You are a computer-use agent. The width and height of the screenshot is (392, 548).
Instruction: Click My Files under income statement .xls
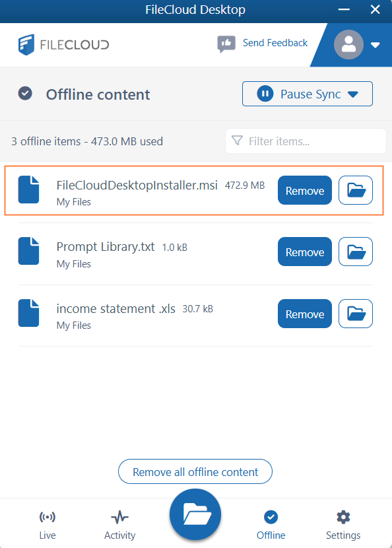[74, 325]
